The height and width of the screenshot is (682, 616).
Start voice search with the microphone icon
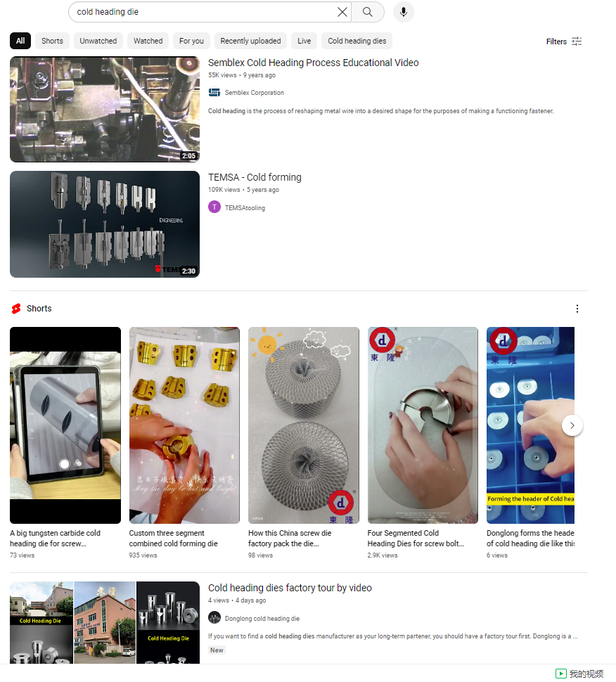click(x=403, y=12)
